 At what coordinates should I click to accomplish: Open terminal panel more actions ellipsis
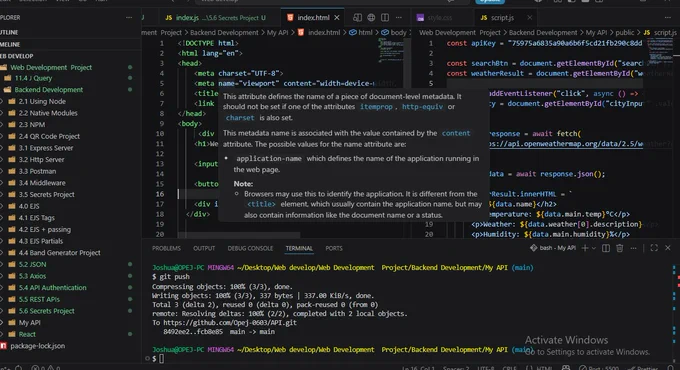pos(634,248)
